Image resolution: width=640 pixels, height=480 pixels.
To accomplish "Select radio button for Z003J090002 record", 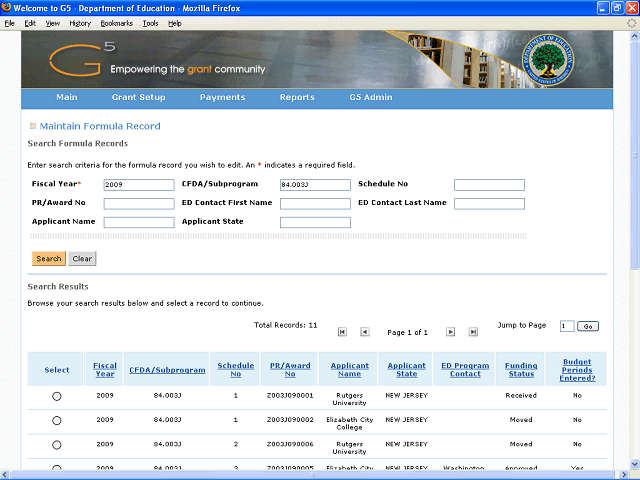I will click(x=56, y=420).
